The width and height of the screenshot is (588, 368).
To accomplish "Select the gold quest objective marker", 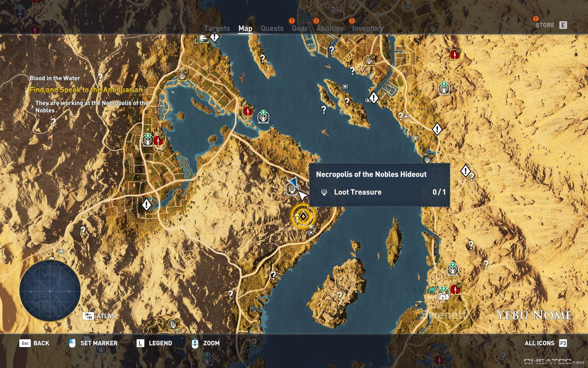I will pyautogui.click(x=303, y=217).
